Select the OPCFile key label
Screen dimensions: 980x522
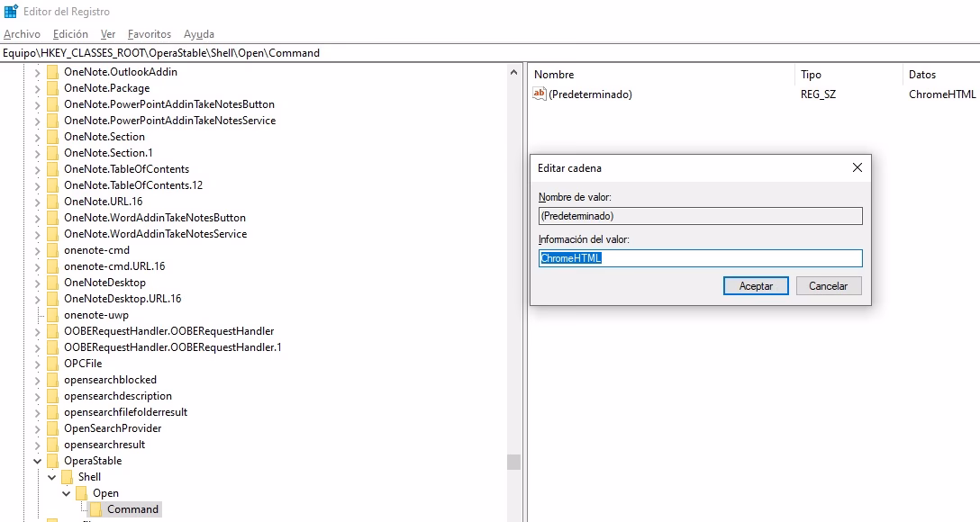click(x=83, y=364)
